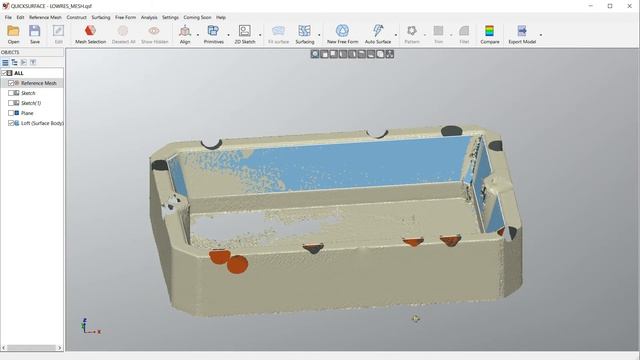Click the Fit surface icon
Viewport: 640px width, 360px height.
point(278,31)
